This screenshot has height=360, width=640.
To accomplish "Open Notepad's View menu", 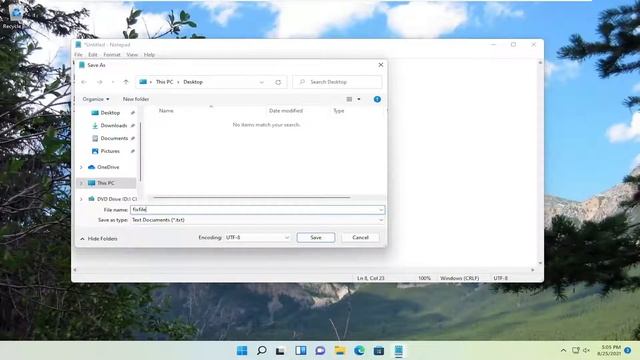I will pos(132,55).
